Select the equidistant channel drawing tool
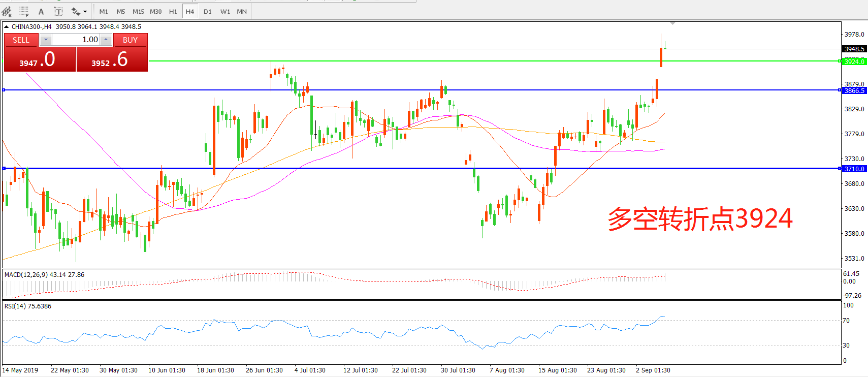This screenshot has width=868, height=377. 7,11
